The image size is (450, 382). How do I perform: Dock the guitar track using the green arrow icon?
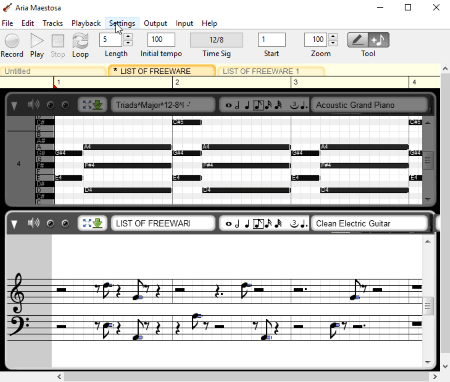tap(97, 223)
